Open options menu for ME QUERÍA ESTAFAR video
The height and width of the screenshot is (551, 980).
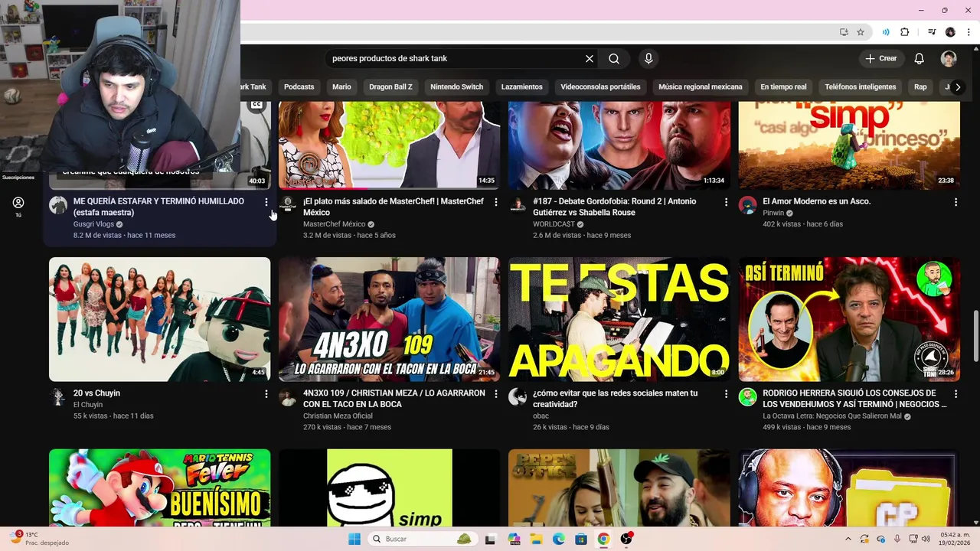266,202
